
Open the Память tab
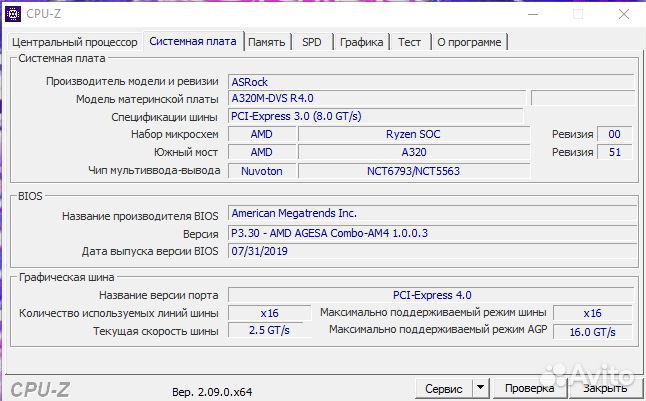[x=267, y=42]
